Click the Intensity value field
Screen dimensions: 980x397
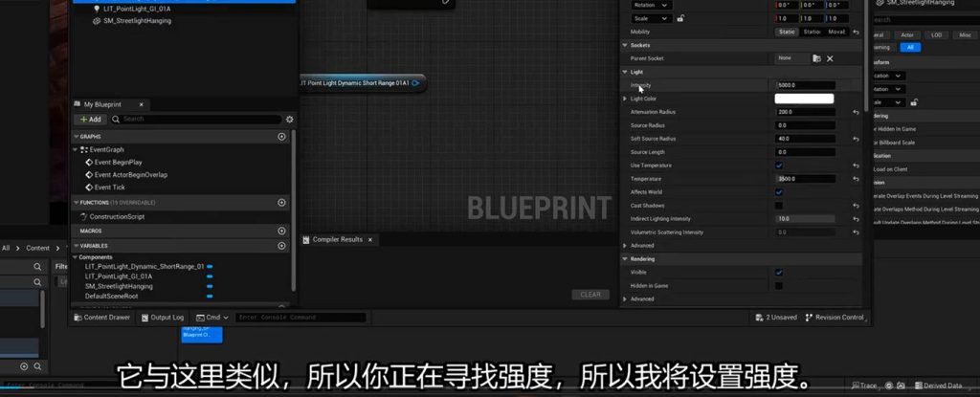click(804, 85)
